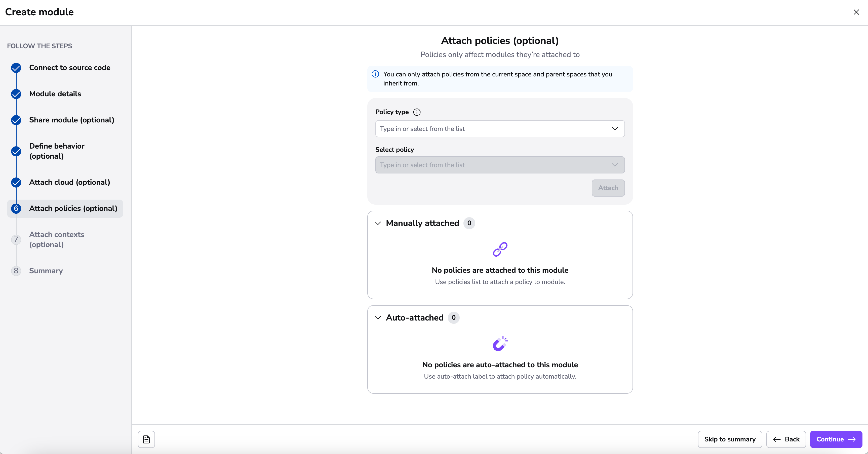Go to Attach cloud (optional) step

pos(69,182)
